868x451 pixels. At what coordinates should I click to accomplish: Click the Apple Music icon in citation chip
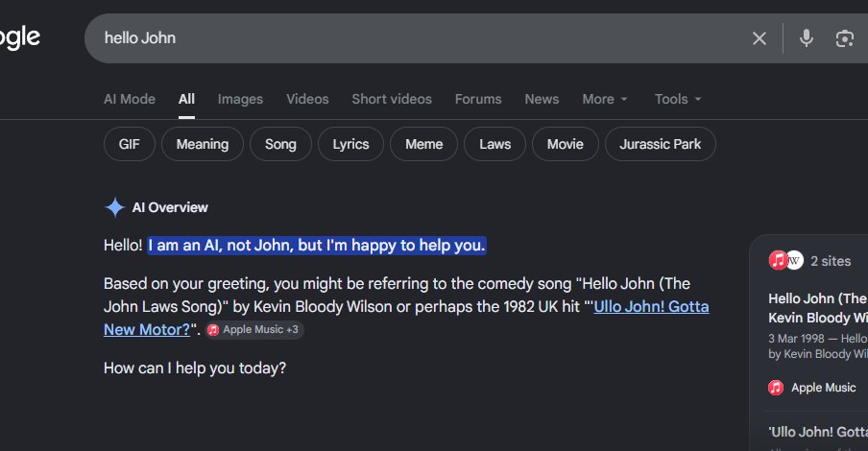pos(213,330)
